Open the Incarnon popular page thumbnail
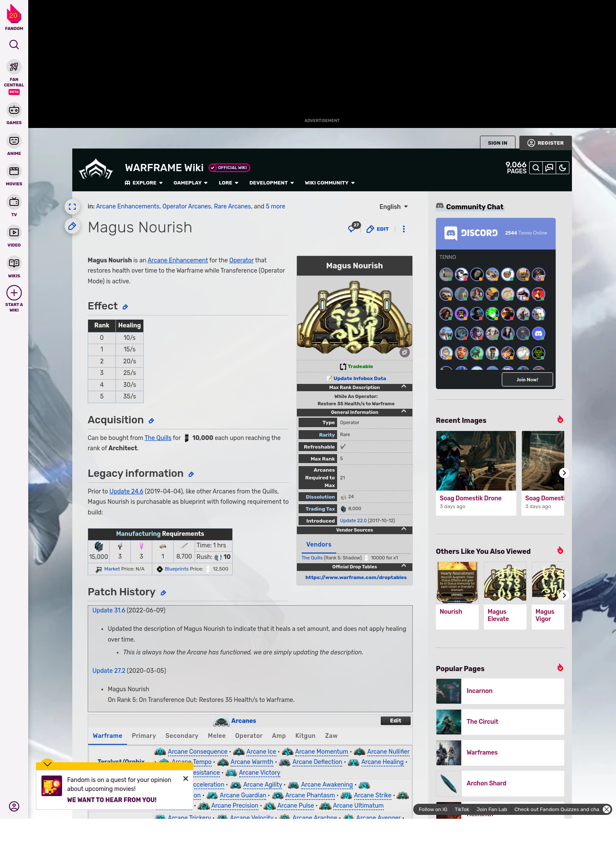Viewport: 616px width, 856px height. pos(449,691)
